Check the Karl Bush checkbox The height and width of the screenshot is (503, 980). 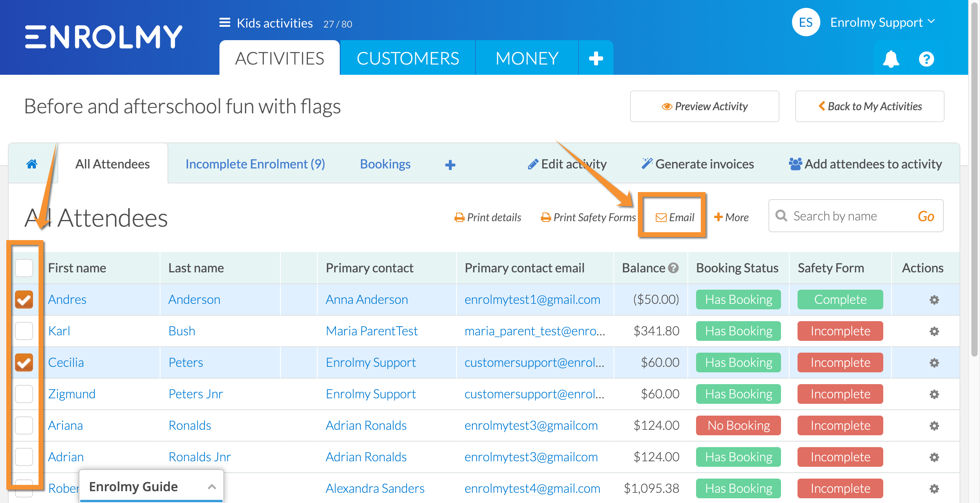click(x=24, y=331)
